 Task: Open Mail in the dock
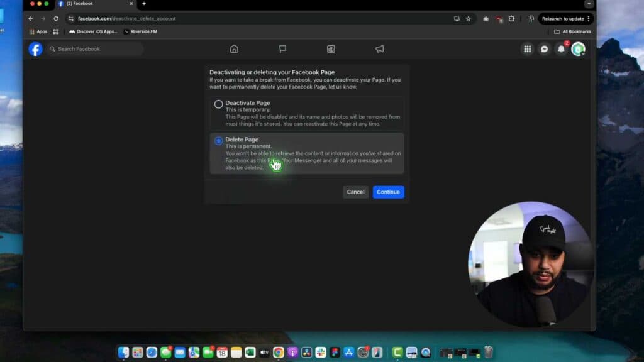click(180, 352)
